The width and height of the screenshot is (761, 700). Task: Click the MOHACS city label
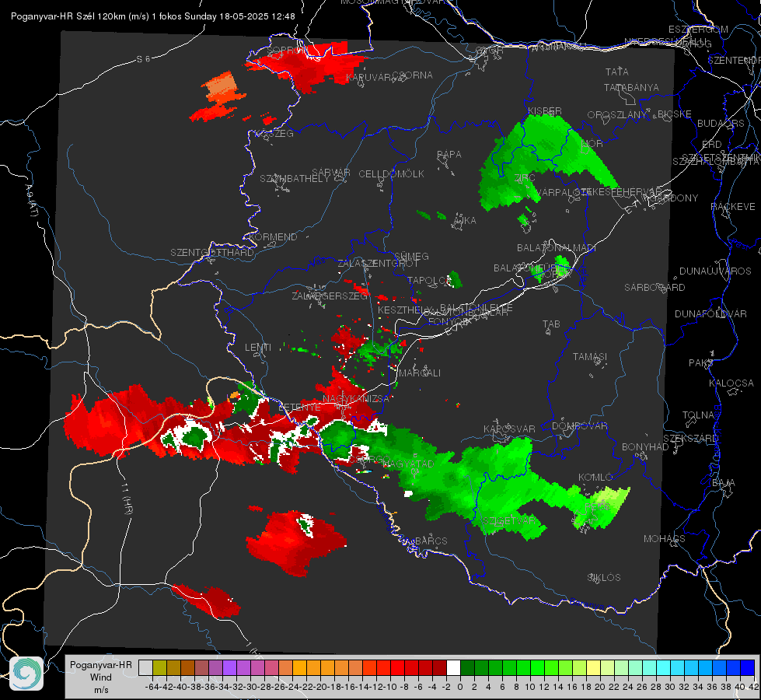coord(665,539)
